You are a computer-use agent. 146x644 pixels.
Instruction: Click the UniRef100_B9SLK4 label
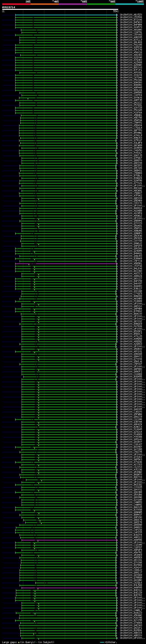point(131,90)
